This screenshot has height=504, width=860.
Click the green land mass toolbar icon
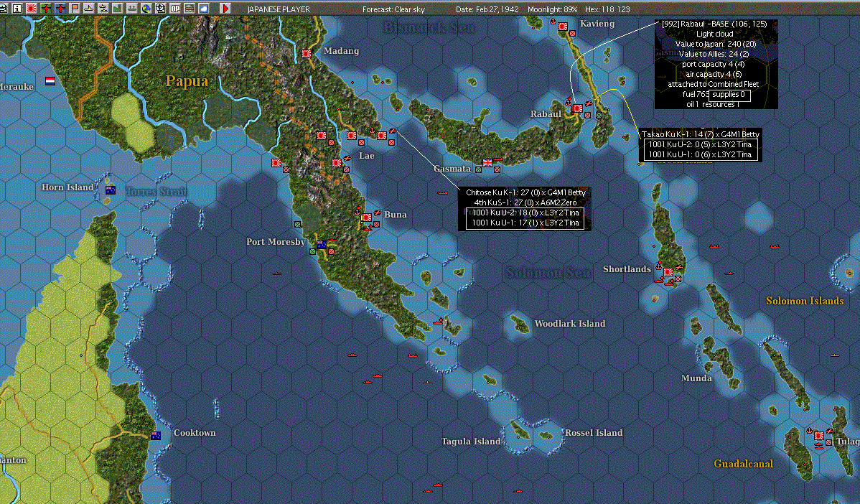click(118, 8)
